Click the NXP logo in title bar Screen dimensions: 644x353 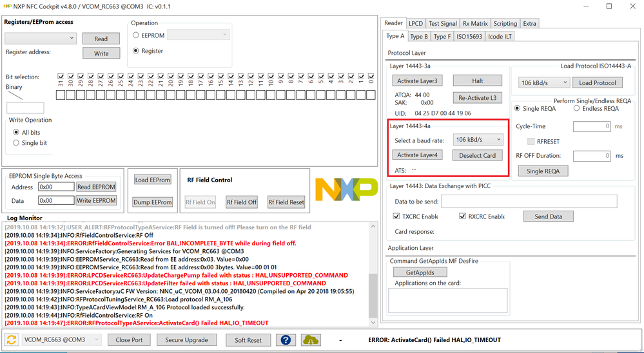point(7,6)
